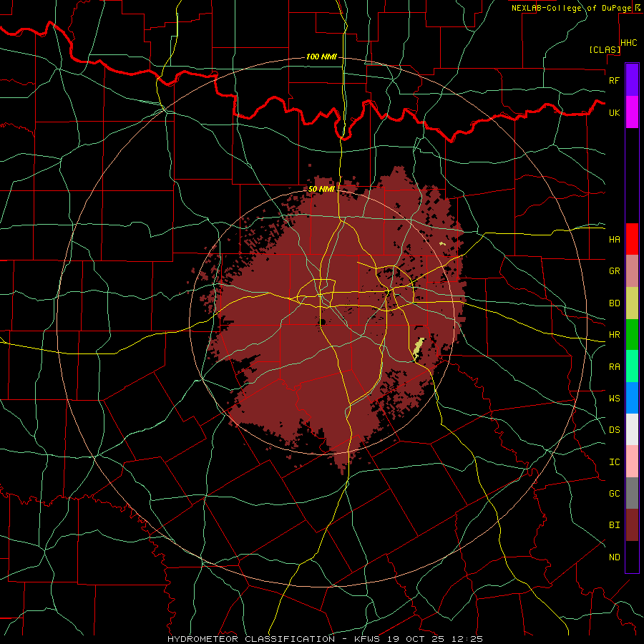Click the IC pink legend swatch

coord(632,462)
